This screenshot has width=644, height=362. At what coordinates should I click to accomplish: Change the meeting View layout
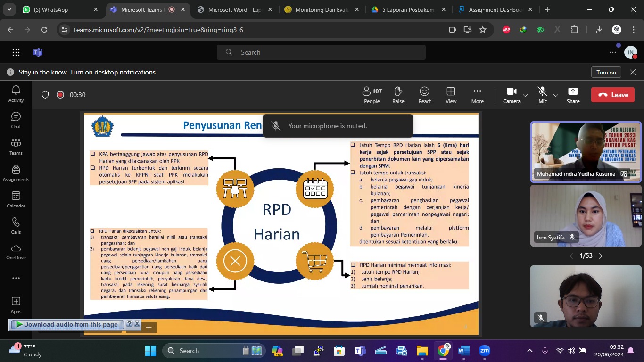[x=451, y=95]
